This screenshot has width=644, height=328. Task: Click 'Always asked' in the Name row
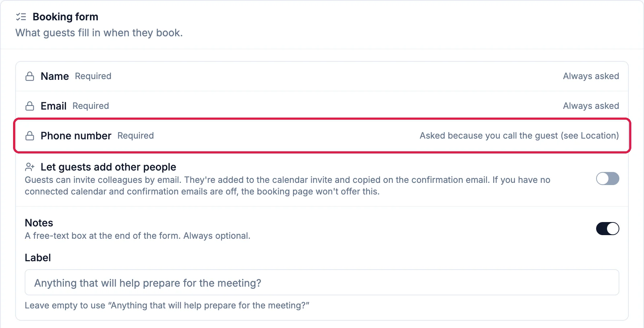(591, 76)
